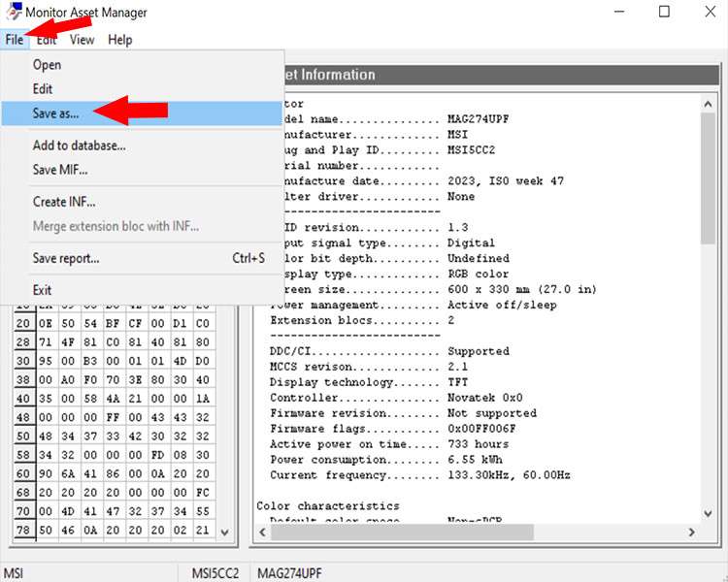The width and height of the screenshot is (728, 582).
Task: Select hex row header 40
Action: 20,398
